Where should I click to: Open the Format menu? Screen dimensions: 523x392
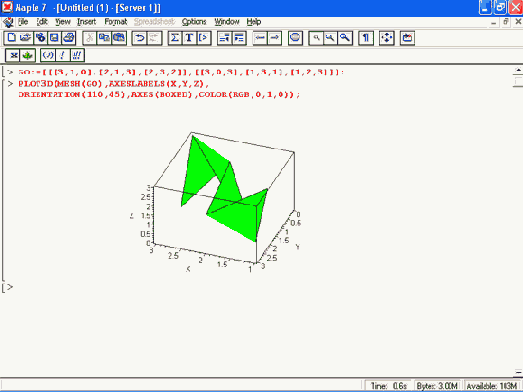point(116,22)
